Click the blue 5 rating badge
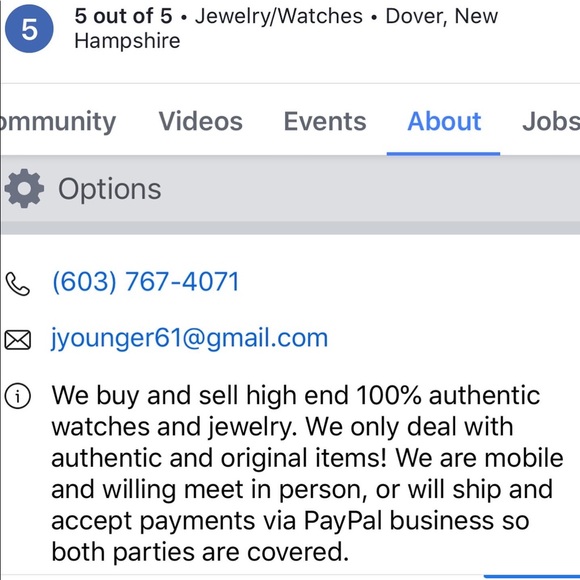This screenshot has height=580, width=580. 29,29
